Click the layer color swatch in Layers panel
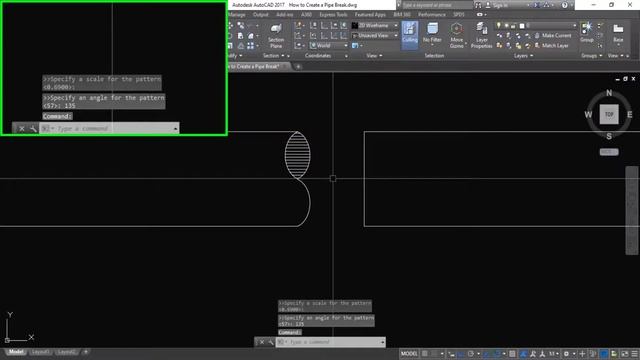Viewport: 640px width, 360px height. pos(522,26)
